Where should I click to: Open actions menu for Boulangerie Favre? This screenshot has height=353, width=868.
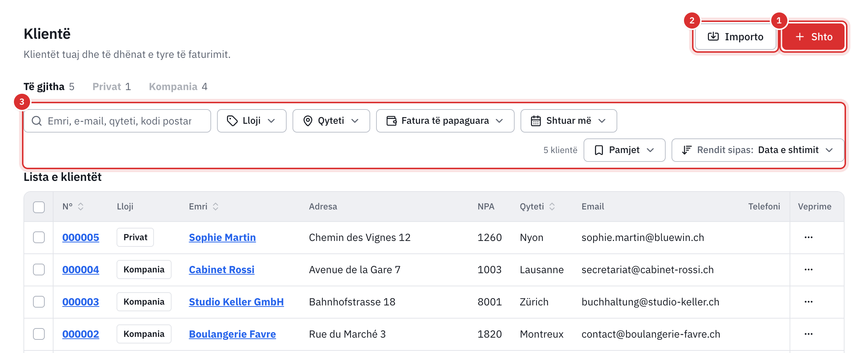(x=809, y=334)
